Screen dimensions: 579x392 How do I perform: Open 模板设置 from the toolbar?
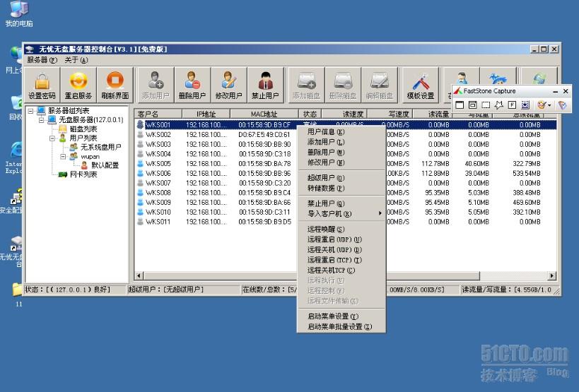[421, 85]
